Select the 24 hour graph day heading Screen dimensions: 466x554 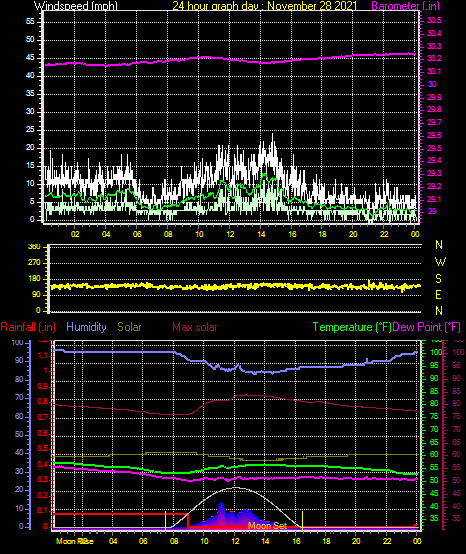pyautogui.click(x=265, y=6)
